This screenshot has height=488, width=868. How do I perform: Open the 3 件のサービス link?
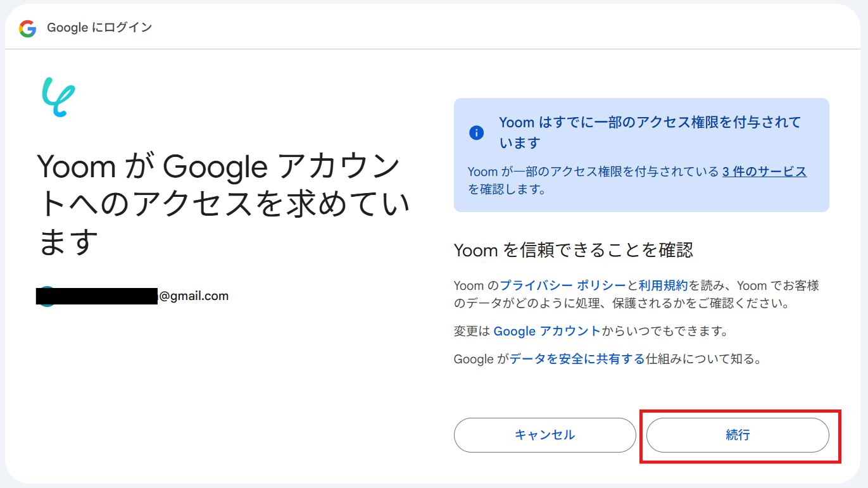click(x=764, y=172)
